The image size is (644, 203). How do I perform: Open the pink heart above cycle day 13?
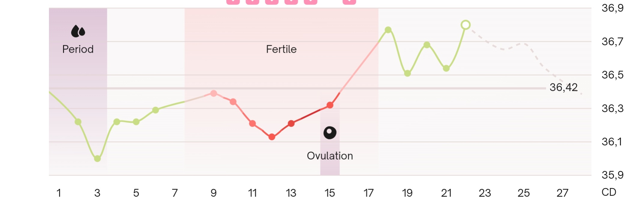click(291, 2)
